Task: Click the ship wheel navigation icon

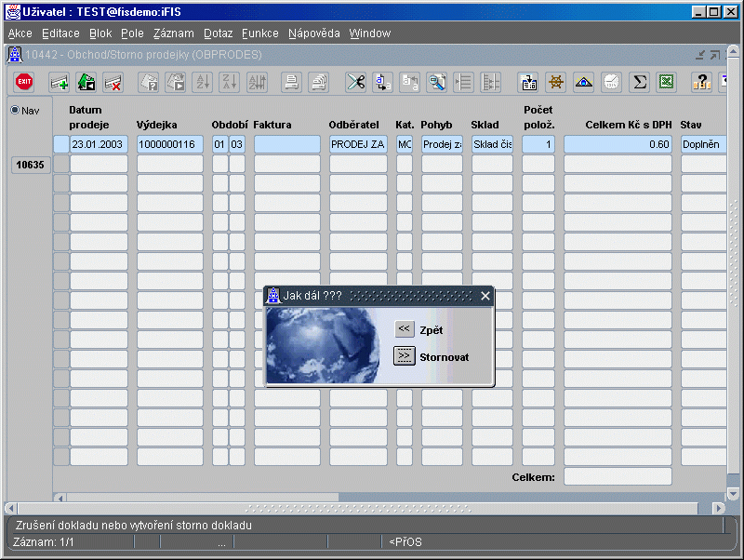Action: pyautogui.click(x=556, y=82)
